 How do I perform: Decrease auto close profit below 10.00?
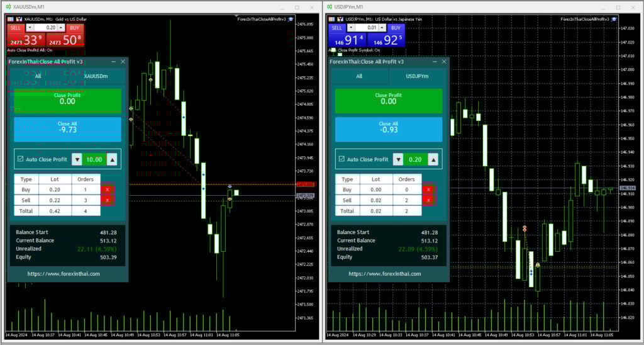[x=77, y=160]
